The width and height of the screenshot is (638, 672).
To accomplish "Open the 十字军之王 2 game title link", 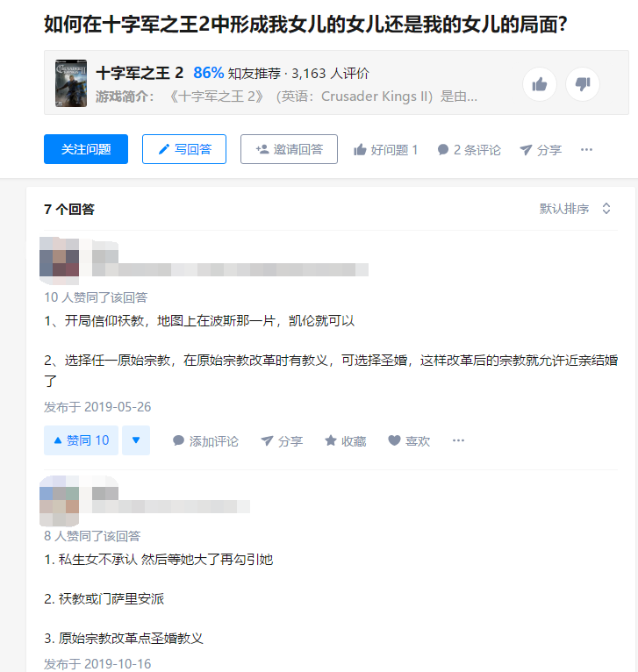I will click(140, 74).
